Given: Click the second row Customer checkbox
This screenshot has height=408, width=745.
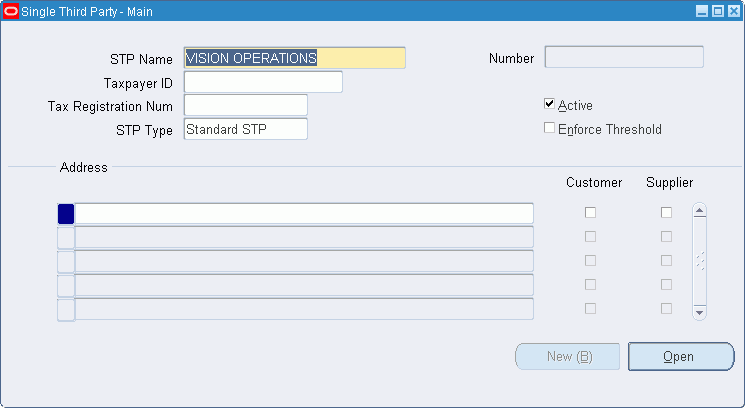Looking at the screenshot, I should point(591,237).
